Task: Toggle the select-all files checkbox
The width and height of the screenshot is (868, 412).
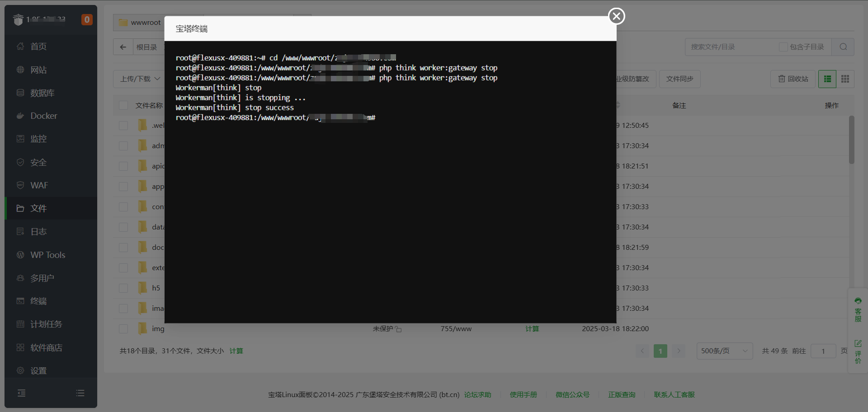Action: point(123,105)
